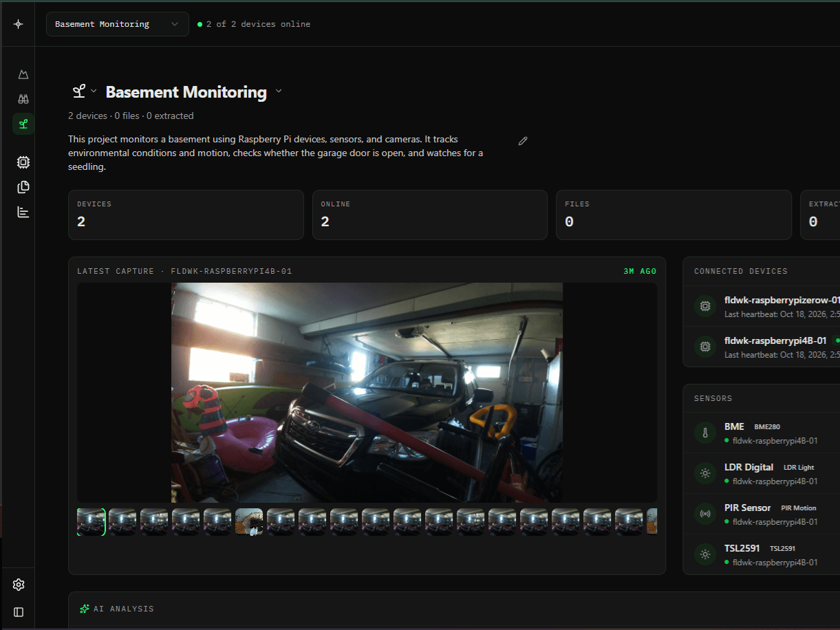Open the files icon in the sidebar
840x630 pixels.
[x=23, y=187]
